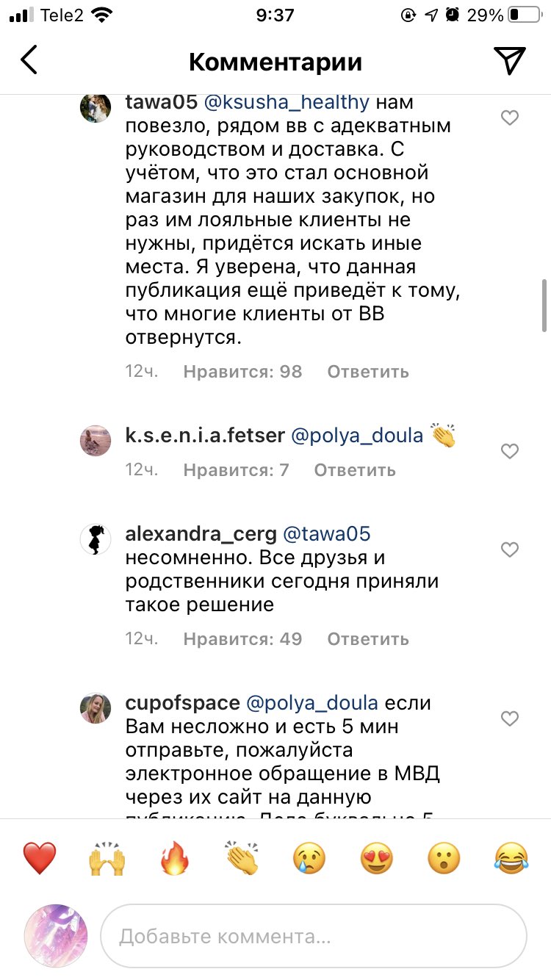Reply to alexandra_cerg's comment
This screenshot has width=551, height=980.
(x=367, y=639)
